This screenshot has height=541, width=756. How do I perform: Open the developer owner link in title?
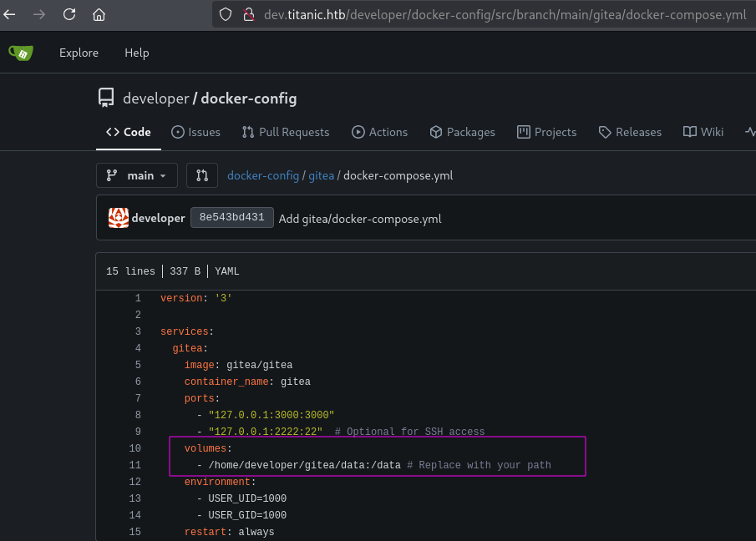[155, 99]
